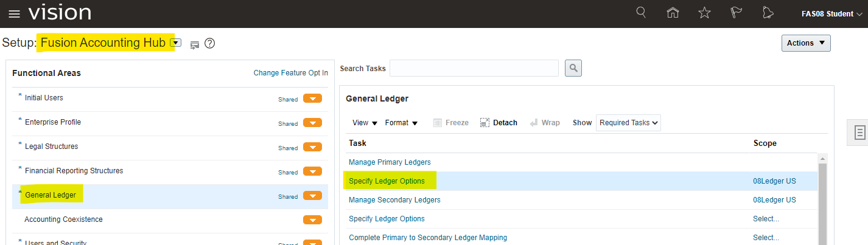Expand the Fusion Accounting Hub setup dropdown
The height and width of the screenshot is (245, 868).
(176, 43)
